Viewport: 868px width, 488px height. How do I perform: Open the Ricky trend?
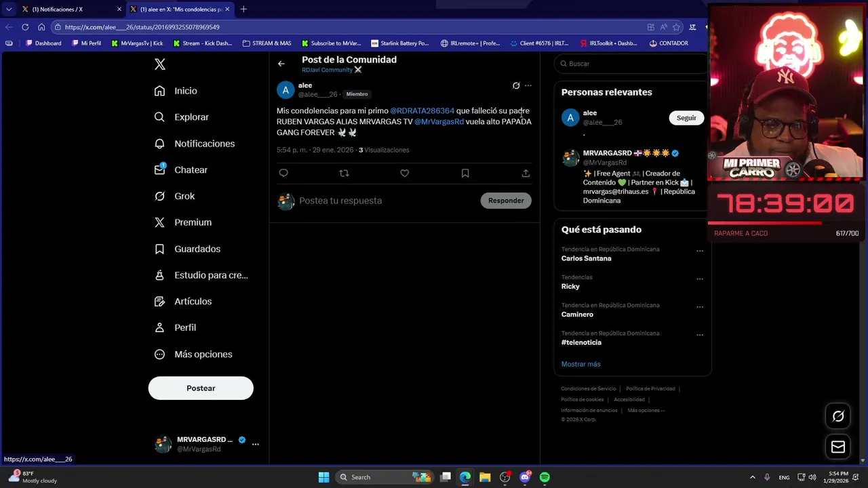[x=570, y=286]
